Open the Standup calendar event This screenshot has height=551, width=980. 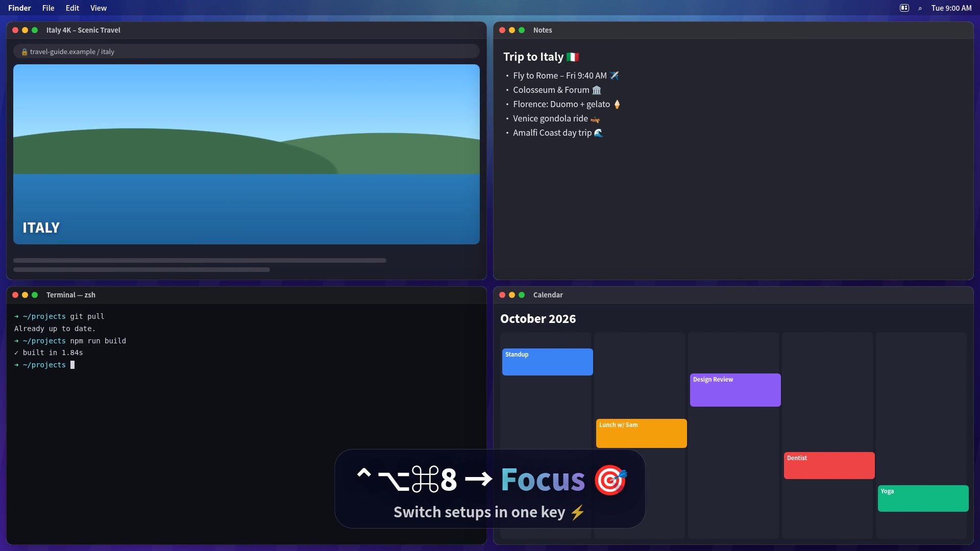point(547,362)
